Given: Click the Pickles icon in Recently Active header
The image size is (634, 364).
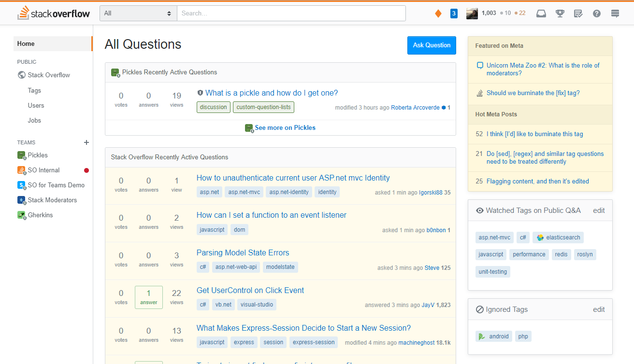Looking at the screenshot, I should click(x=115, y=72).
